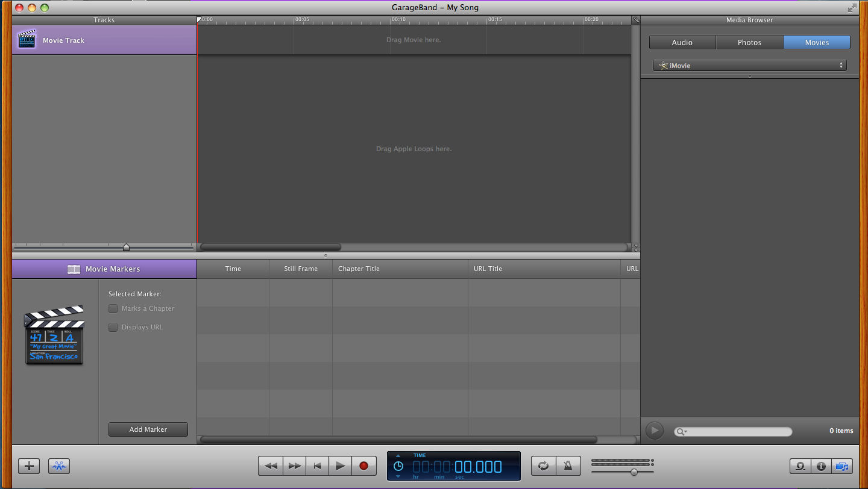Go to beginning of song
The height and width of the screenshot is (489, 868).
[317, 466]
